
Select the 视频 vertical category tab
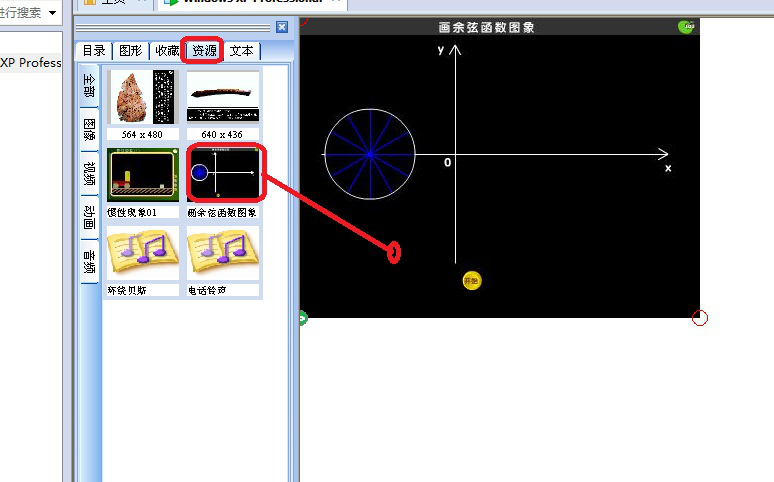pos(89,173)
